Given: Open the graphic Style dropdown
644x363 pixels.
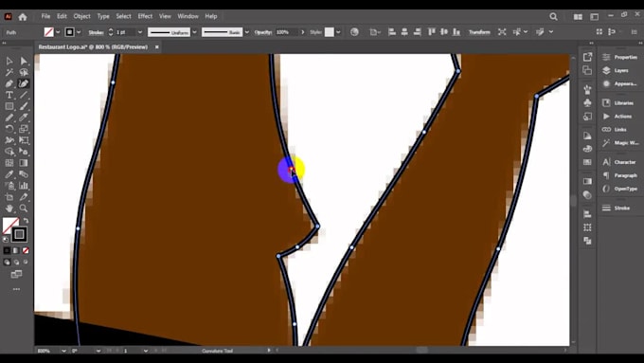Looking at the screenshot, I should pos(338,32).
